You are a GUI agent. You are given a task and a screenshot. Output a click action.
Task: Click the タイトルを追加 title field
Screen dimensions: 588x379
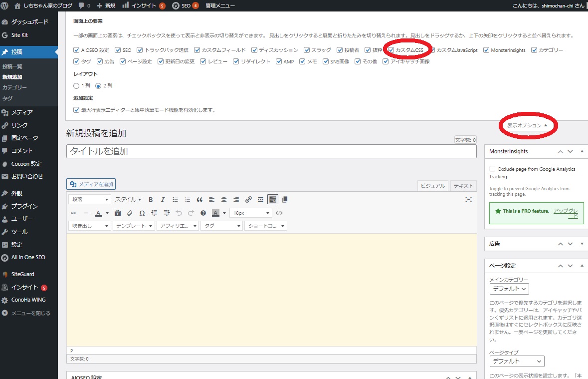(271, 151)
